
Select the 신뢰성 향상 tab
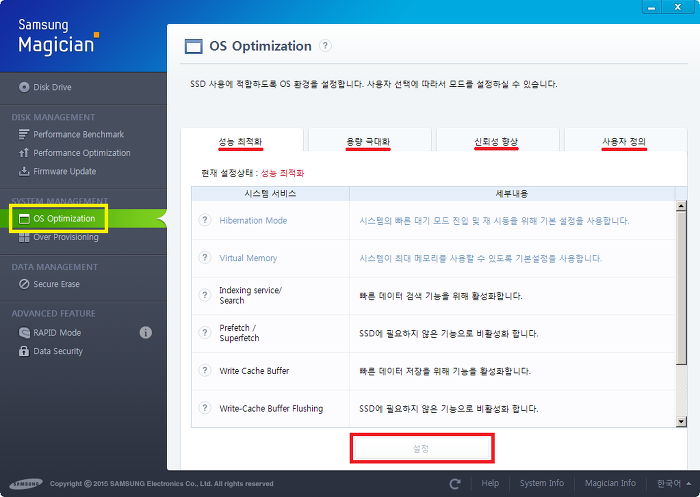497,140
